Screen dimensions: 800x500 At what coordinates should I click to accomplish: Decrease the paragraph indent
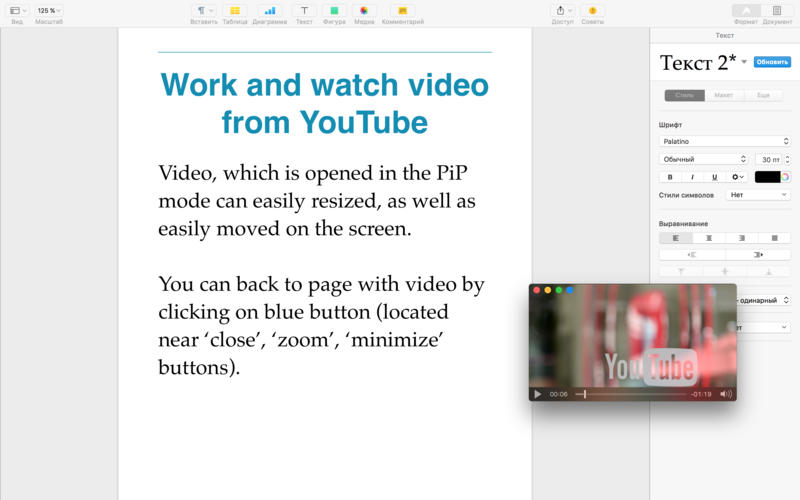tap(692, 255)
